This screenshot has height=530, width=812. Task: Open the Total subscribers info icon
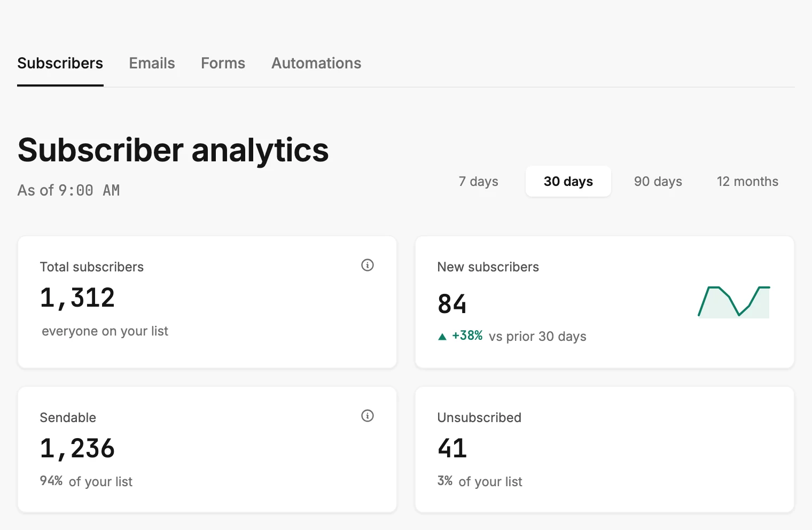pyautogui.click(x=368, y=265)
